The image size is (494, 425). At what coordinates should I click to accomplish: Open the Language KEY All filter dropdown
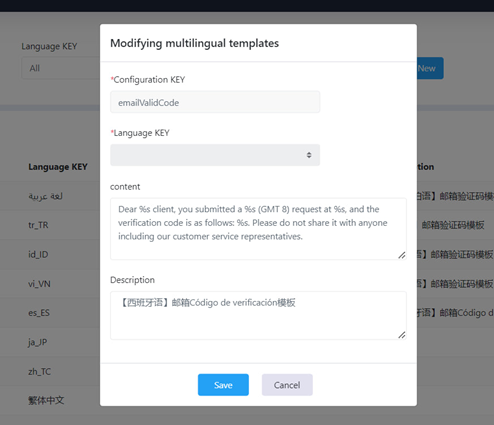(61, 68)
